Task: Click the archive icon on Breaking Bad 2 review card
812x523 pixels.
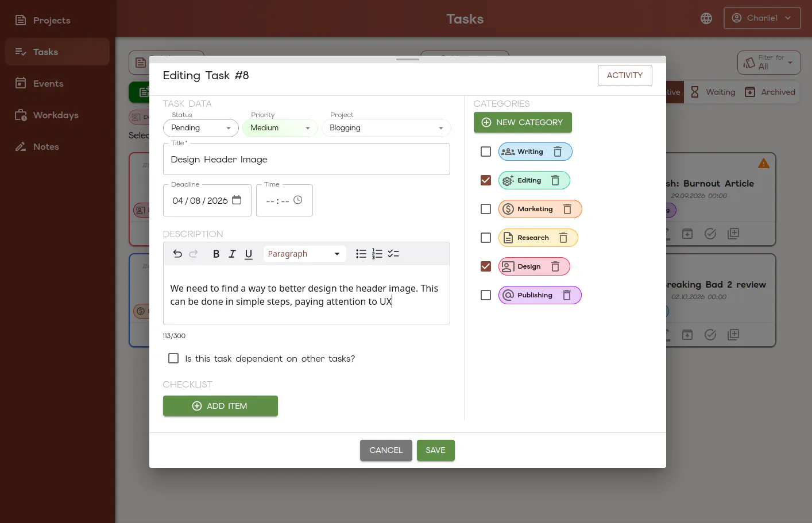Action: (687, 335)
